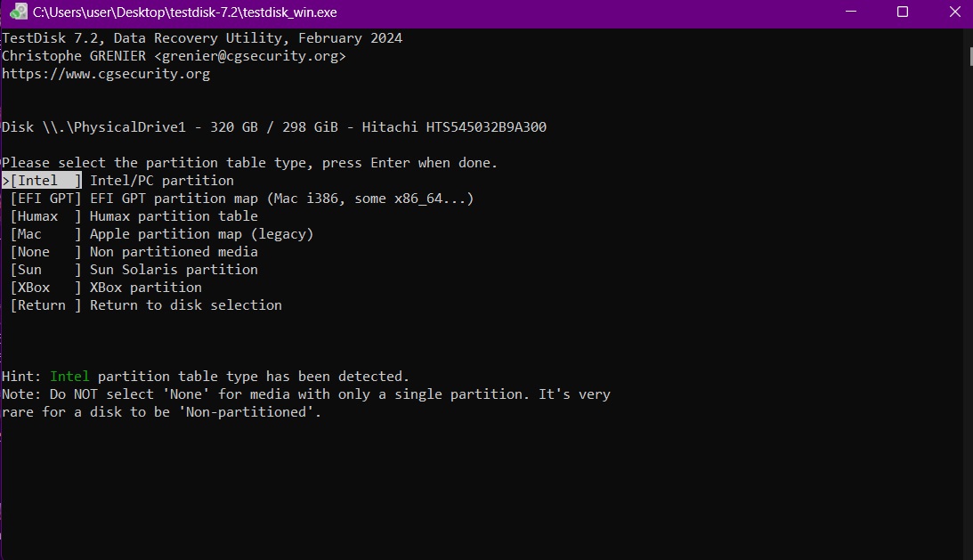Minimize the TestDisk console window
973x560 pixels.
point(851,12)
